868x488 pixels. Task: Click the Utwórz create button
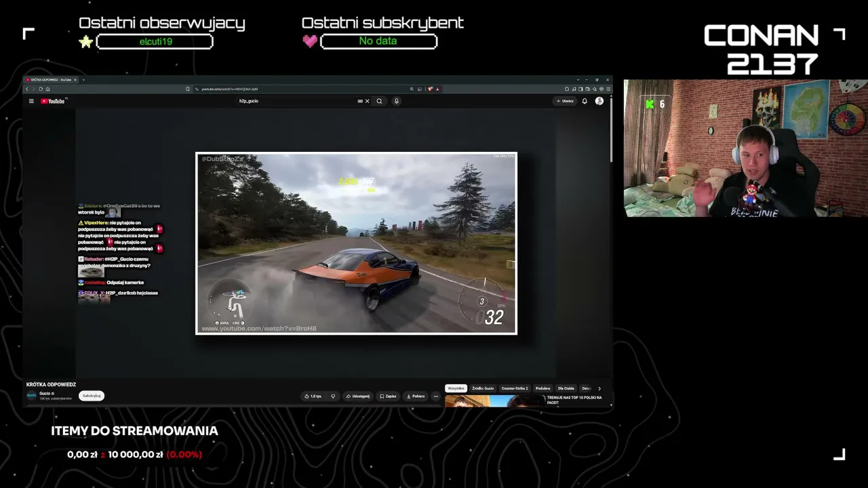pyautogui.click(x=565, y=101)
